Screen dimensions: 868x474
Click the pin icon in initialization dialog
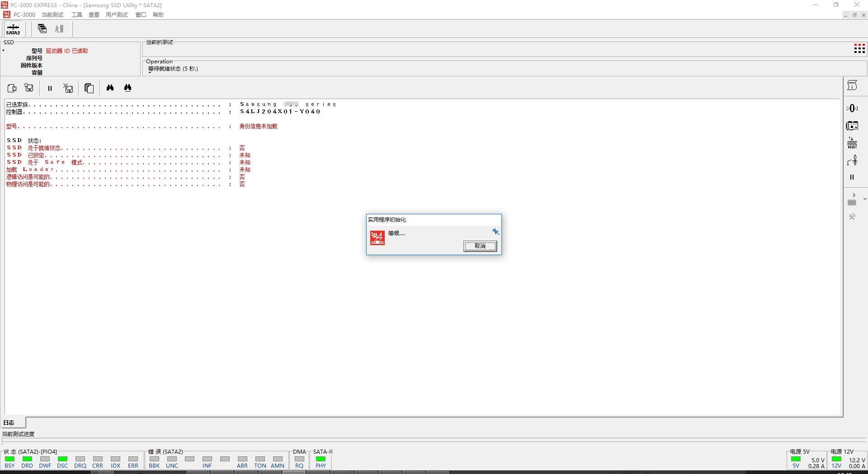pos(495,232)
